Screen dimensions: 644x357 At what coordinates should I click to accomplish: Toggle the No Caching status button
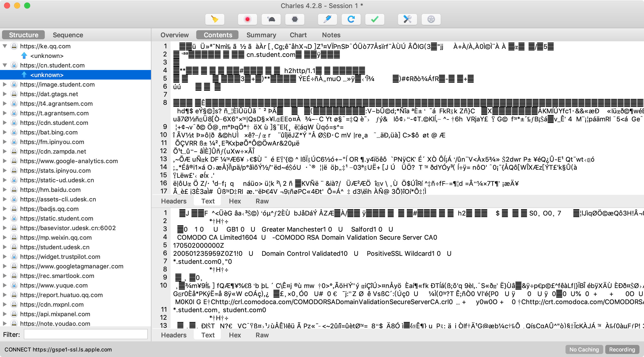[584, 349]
